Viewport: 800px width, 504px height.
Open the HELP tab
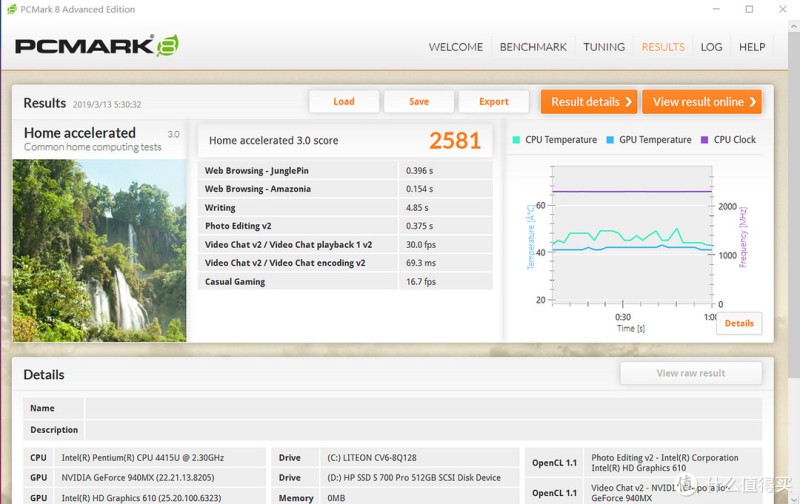[x=752, y=47]
